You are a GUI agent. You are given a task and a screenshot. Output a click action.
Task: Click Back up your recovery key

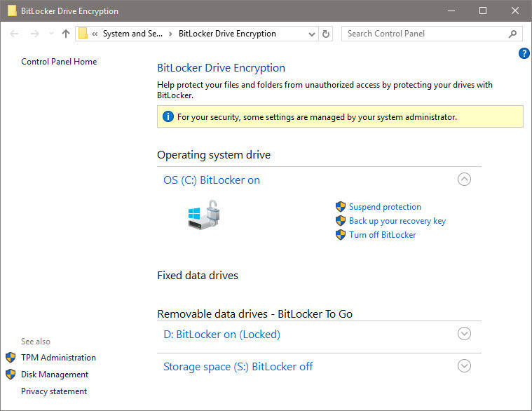pyautogui.click(x=397, y=221)
